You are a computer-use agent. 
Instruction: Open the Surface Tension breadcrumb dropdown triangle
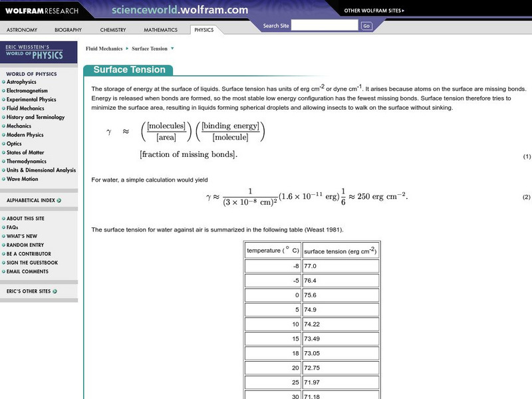click(172, 48)
